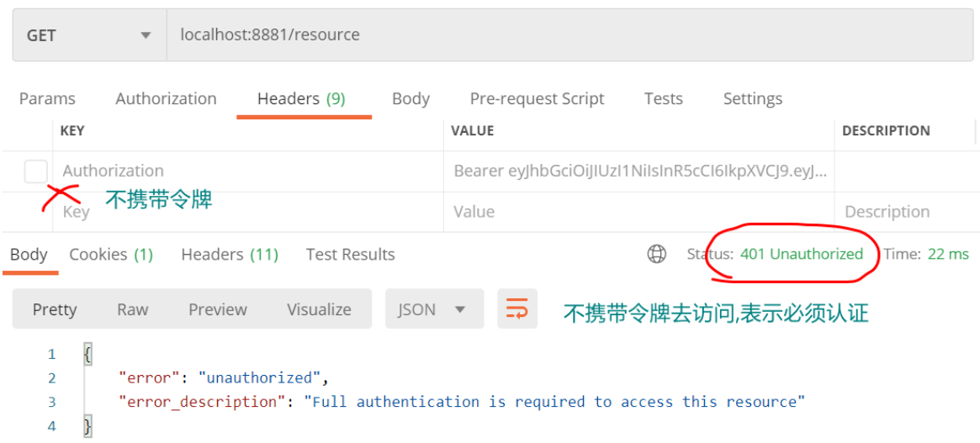Viewport: 980px width, 443px height.
Task: Choose the Visualize response view
Action: 319,309
